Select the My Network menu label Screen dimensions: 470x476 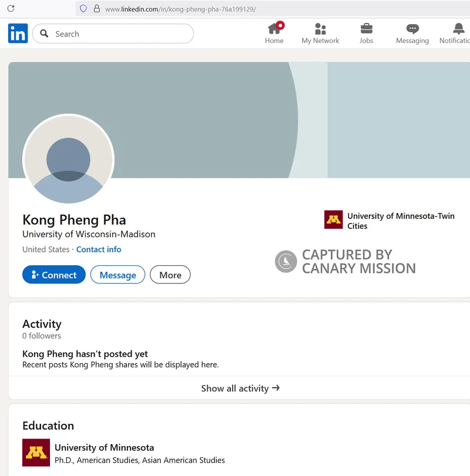(x=320, y=40)
